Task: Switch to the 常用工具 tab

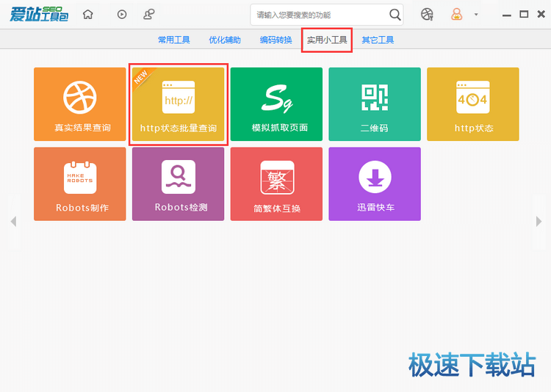Action: (174, 40)
